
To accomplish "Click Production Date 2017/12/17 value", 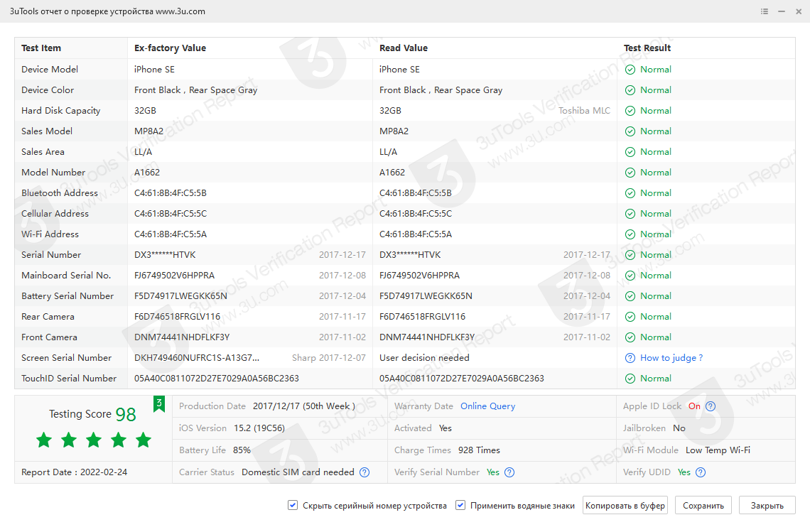I will pos(304,406).
